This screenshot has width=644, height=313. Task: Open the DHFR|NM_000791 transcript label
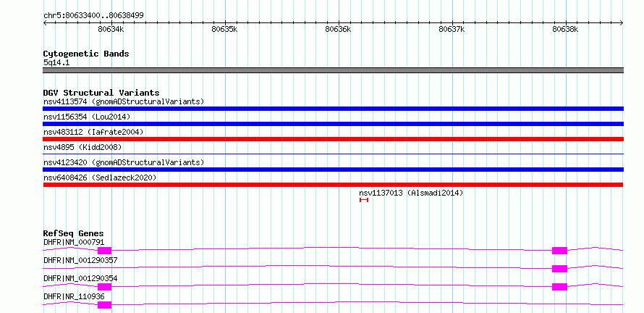click(74, 242)
